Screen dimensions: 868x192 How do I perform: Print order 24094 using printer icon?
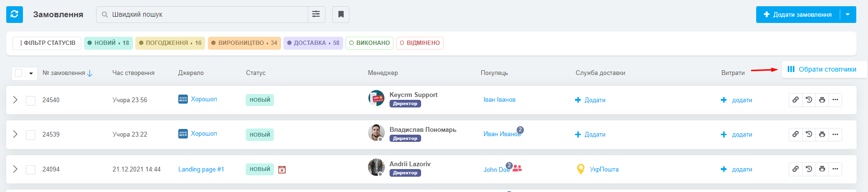click(822, 169)
